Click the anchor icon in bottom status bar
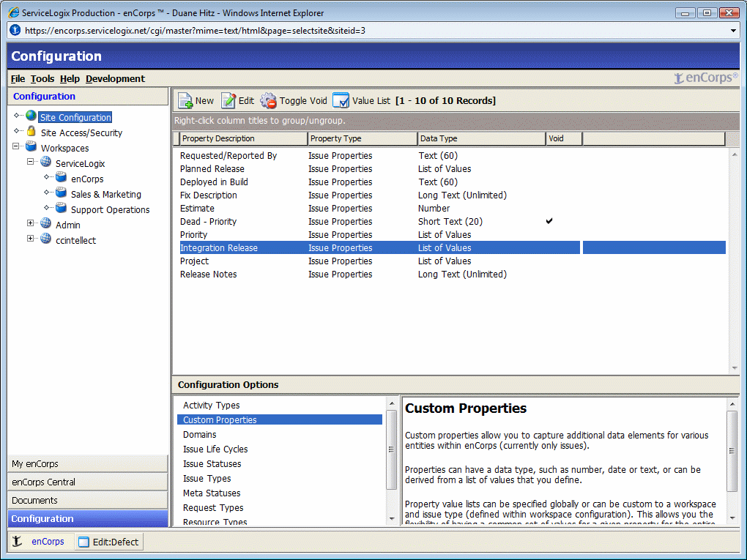The height and width of the screenshot is (560, 747). (x=17, y=542)
